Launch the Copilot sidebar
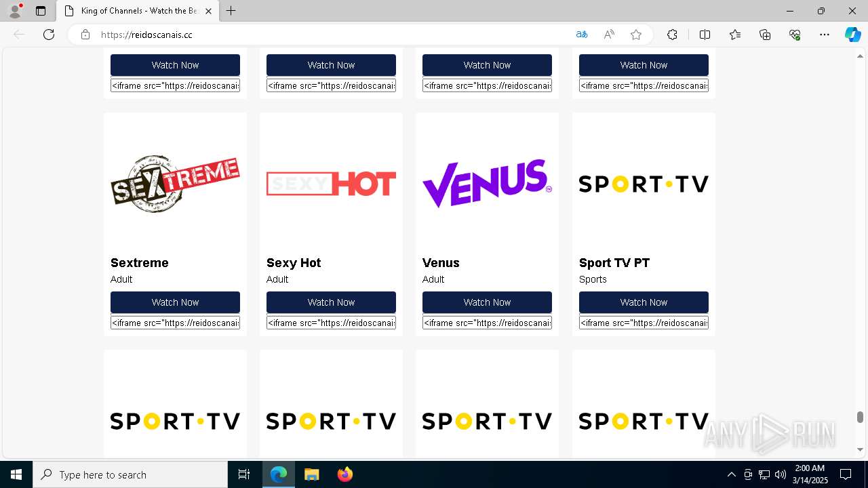 [x=852, y=35]
